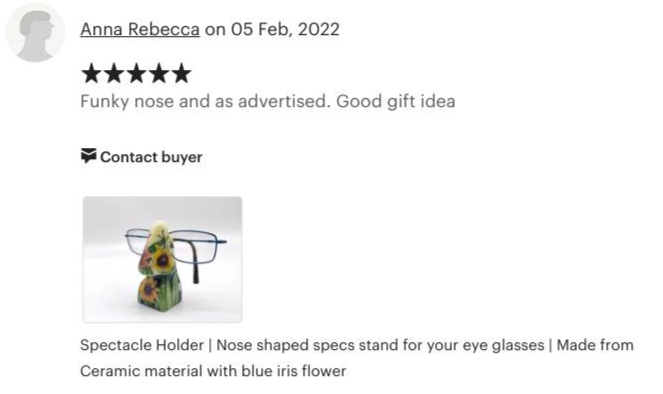This screenshot has height=394, width=663.
Task: Click the Contact buyer message icon
Action: pyautogui.click(x=88, y=156)
